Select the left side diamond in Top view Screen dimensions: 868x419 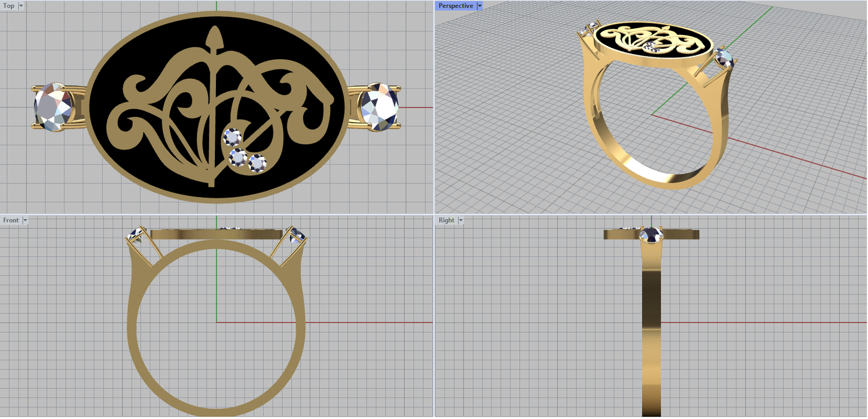point(53,107)
